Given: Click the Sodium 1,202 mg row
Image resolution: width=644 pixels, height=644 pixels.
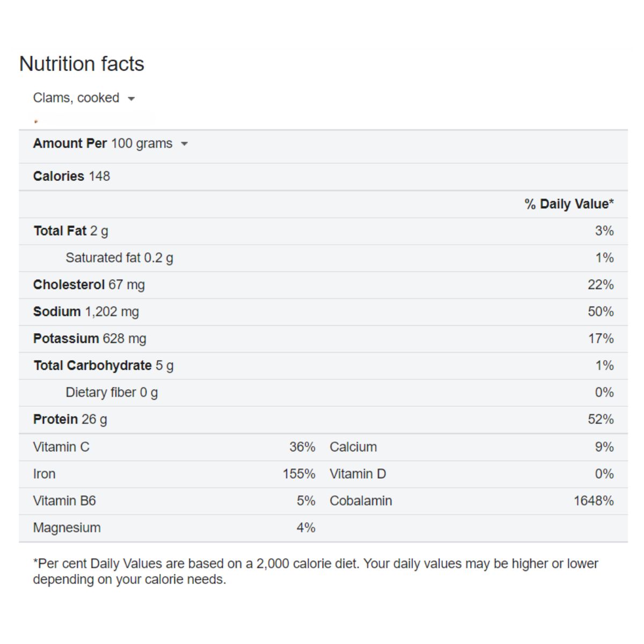Looking at the screenshot, I should [323, 312].
